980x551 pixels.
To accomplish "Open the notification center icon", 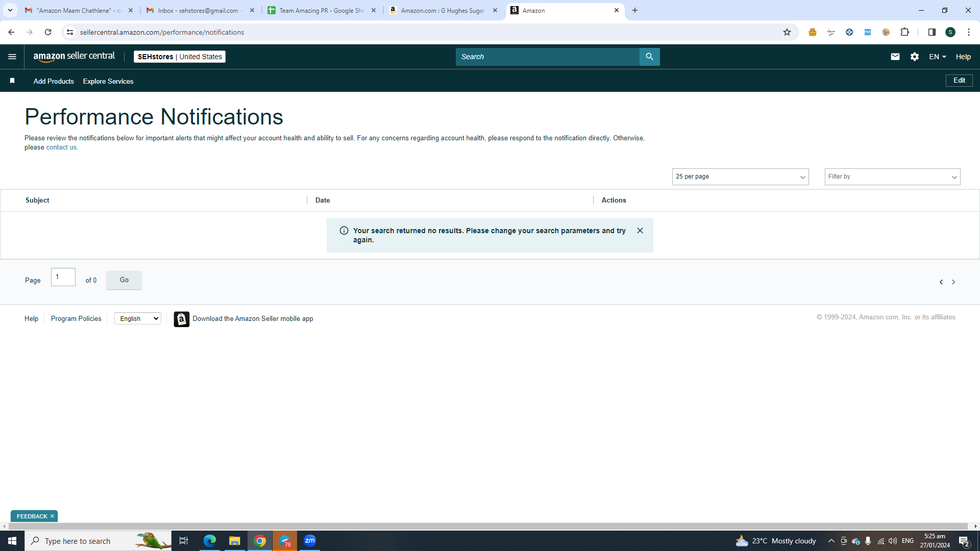I will tap(964, 541).
